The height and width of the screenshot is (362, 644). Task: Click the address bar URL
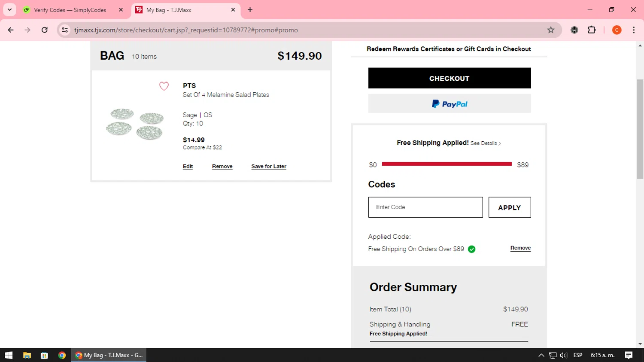[x=186, y=30]
